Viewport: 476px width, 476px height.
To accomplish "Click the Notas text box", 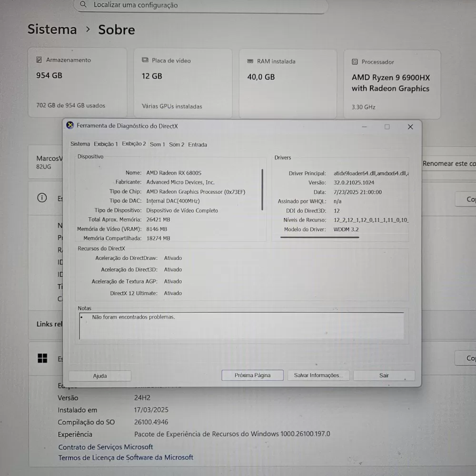I will (242, 326).
